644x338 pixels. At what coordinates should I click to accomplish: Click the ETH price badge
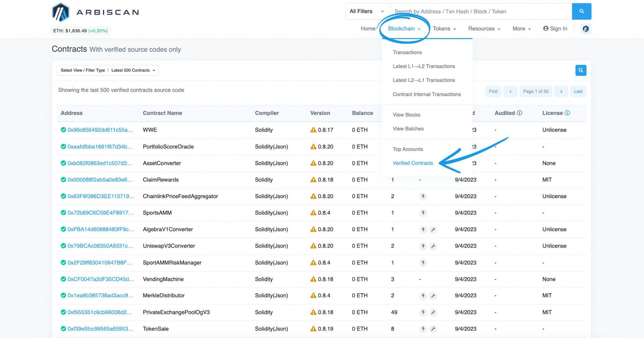(80, 31)
